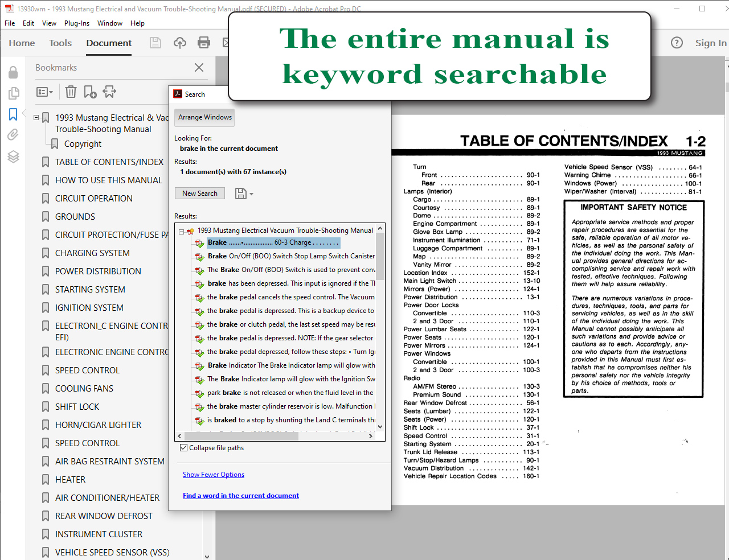The image size is (729, 560).
Task: Open the HORN/CIGAR LIGHTER bookmark
Action: click(x=98, y=425)
